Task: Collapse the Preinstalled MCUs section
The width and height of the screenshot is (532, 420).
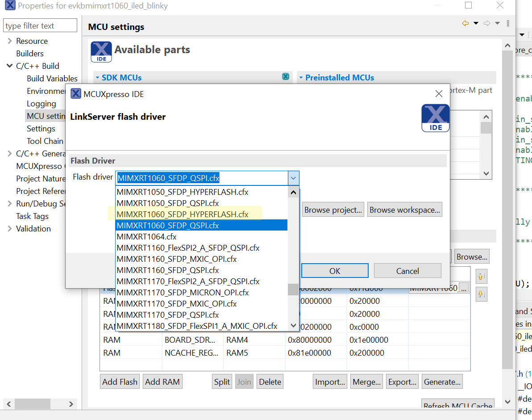Action: (x=301, y=78)
